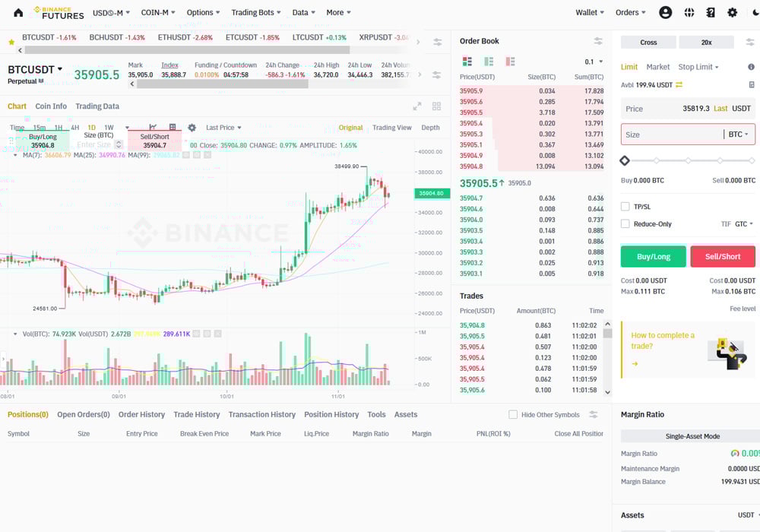The height and width of the screenshot is (532, 760).
Task: Open ticker bar settings sliders icon
Action: 437,42
